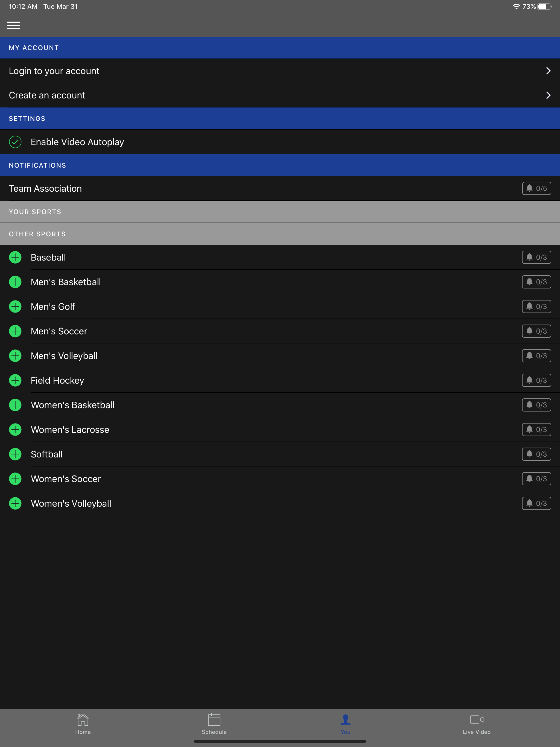Select the Men's Golf label
This screenshot has width=560, height=747.
[x=53, y=307]
